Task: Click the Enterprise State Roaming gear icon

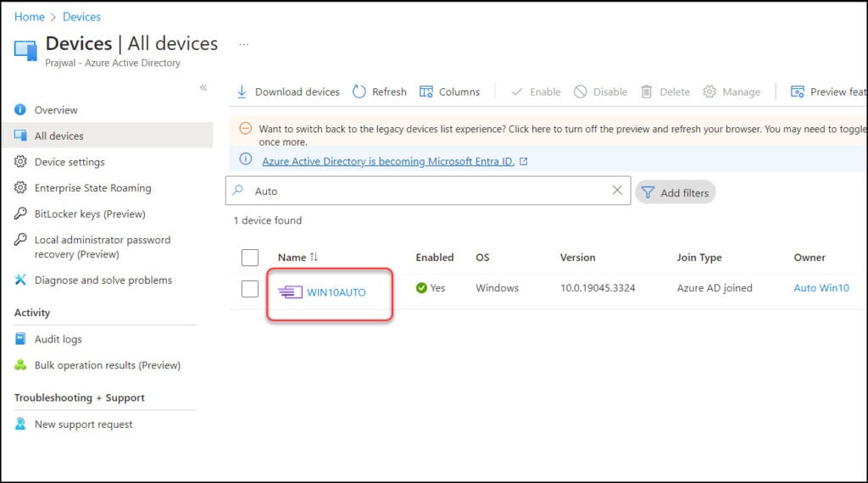Action: [x=20, y=187]
